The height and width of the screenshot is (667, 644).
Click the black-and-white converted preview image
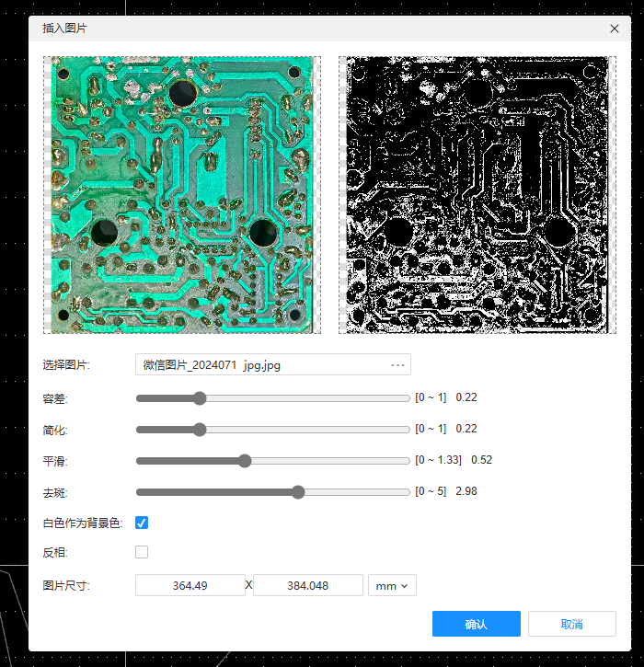pos(477,195)
